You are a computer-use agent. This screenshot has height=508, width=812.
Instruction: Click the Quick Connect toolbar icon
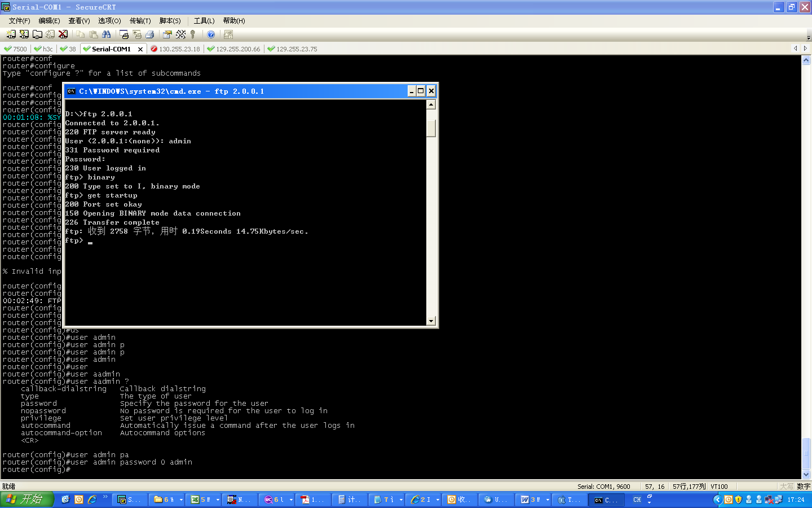(x=24, y=34)
